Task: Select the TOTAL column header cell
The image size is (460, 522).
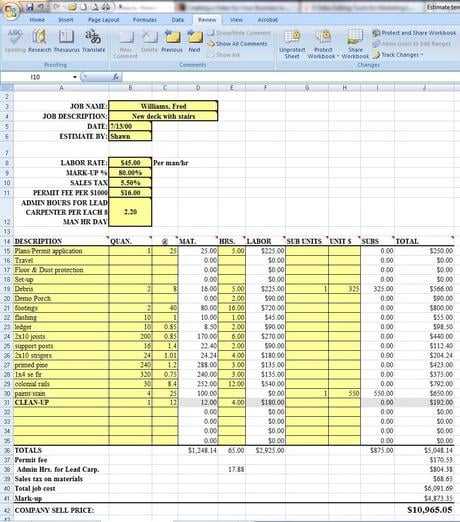Action: (424, 241)
